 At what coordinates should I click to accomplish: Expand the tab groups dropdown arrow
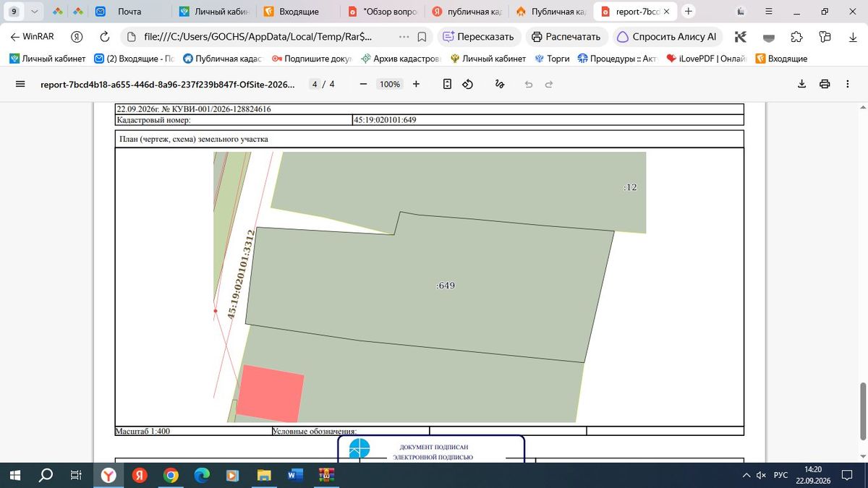(x=33, y=12)
